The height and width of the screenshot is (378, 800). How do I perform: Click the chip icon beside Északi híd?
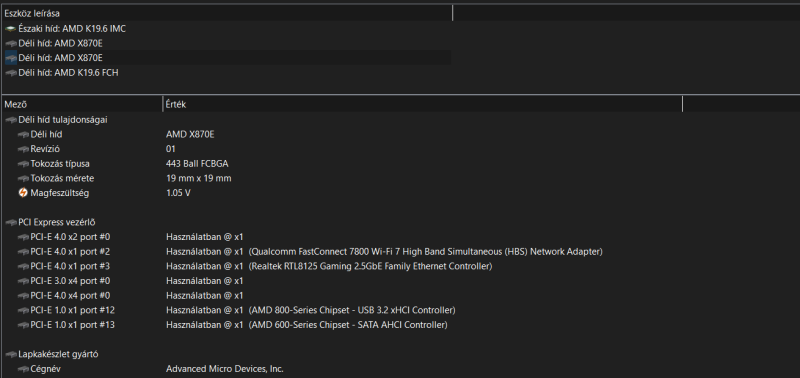coord(10,29)
